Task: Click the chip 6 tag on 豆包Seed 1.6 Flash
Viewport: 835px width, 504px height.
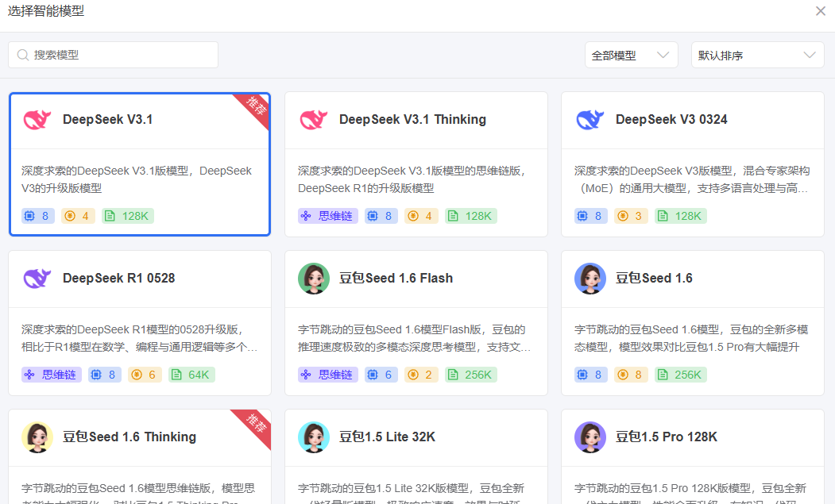Action: pos(381,375)
